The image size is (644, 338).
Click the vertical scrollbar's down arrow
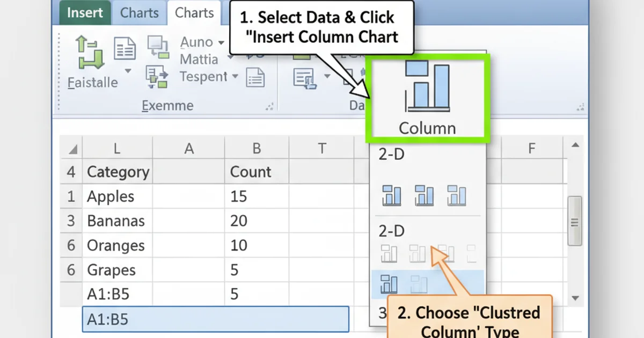tap(575, 298)
